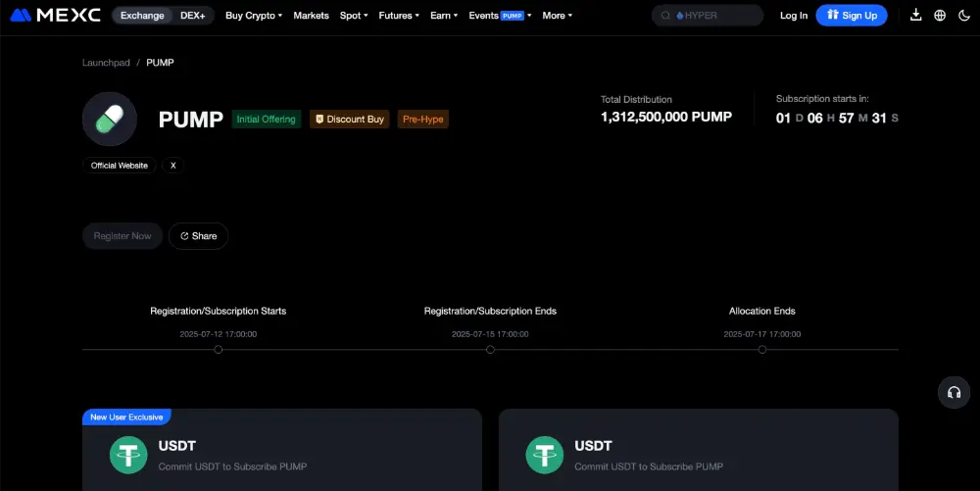The height and width of the screenshot is (491, 980).
Task: Click the MEXC logo
Action: (55, 15)
